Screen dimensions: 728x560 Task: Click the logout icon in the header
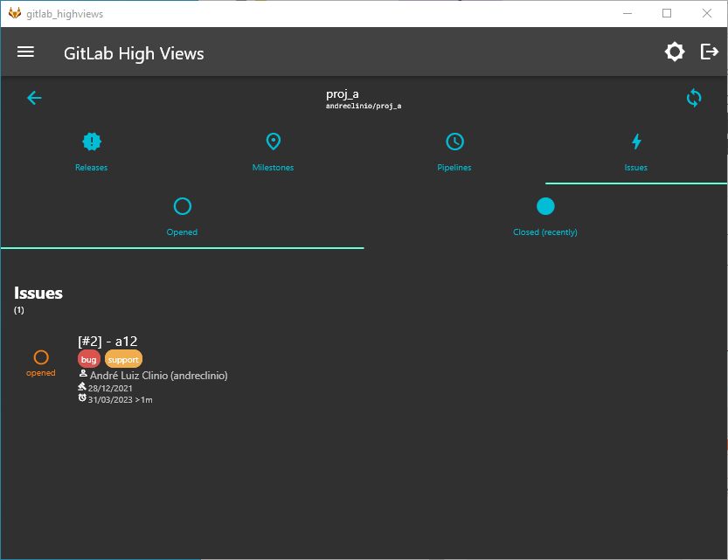(x=709, y=52)
